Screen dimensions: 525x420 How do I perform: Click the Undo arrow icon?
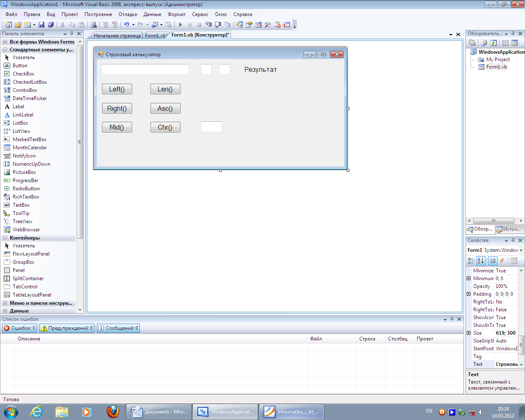tap(126, 25)
